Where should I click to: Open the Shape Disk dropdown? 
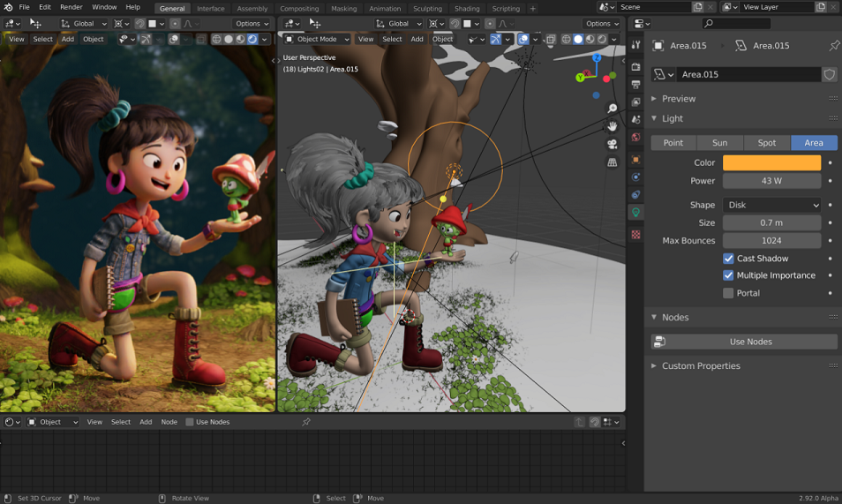pyautogui.click(x=771, y=205)
